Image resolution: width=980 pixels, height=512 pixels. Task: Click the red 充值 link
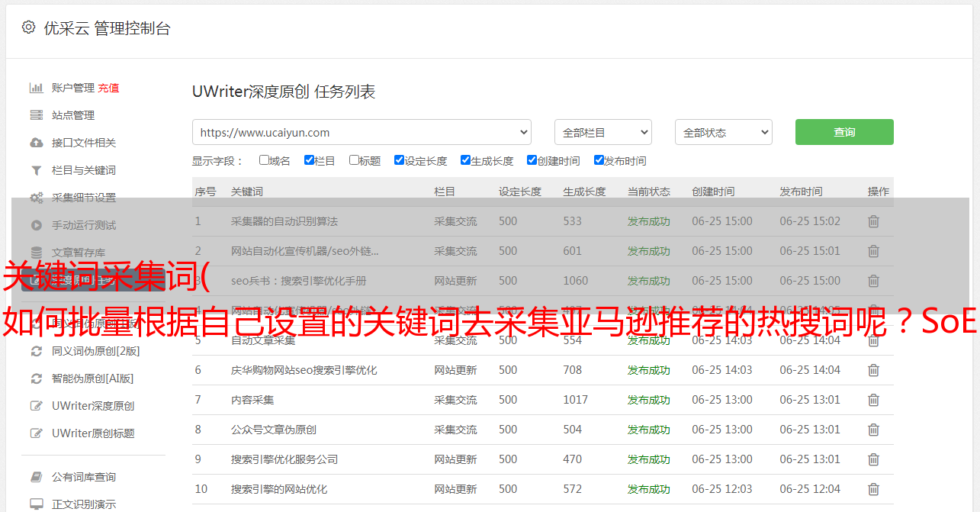coord(108,88)
